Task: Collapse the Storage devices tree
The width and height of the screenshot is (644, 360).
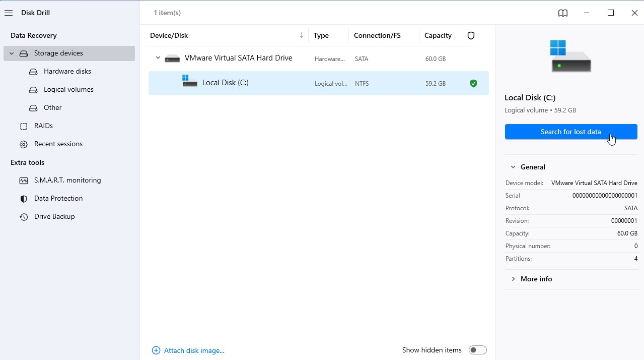Action: click(12, 53)
